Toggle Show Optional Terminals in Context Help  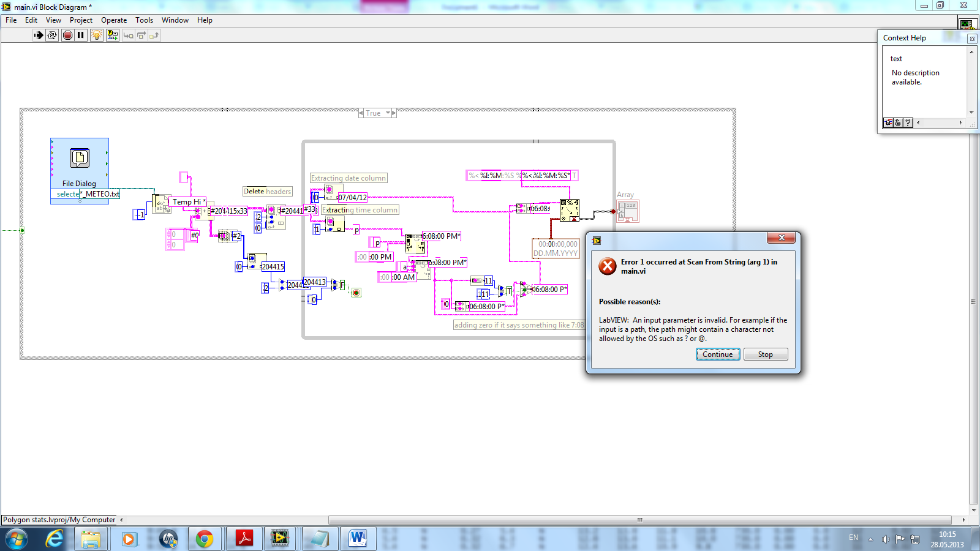click(888, 122)
